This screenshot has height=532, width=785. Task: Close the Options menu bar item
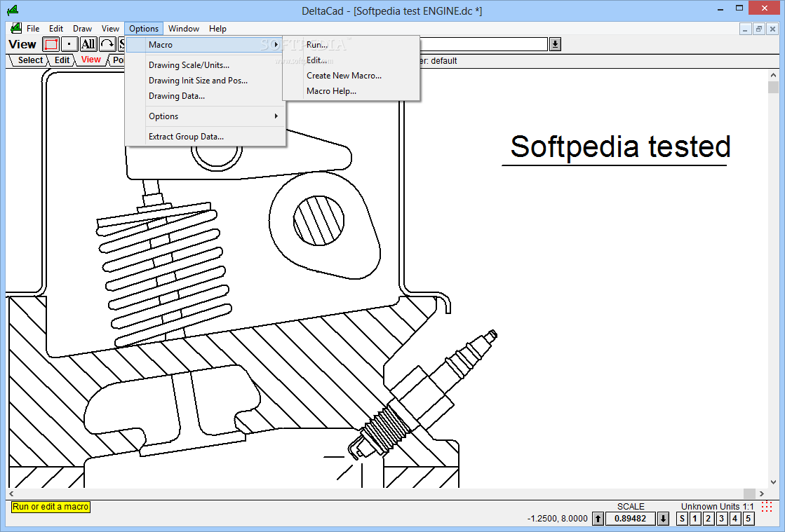(144, 29)
